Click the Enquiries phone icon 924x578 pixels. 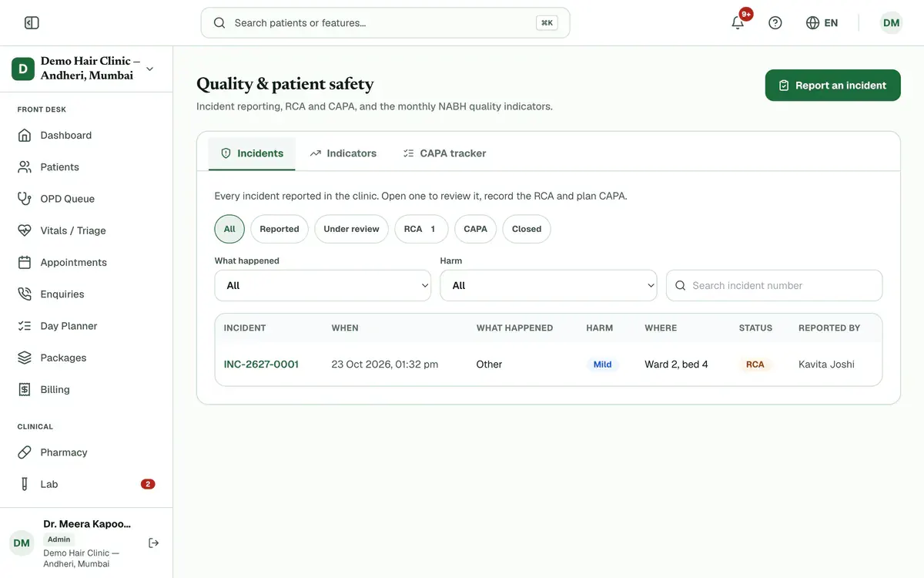coord(25,294)
